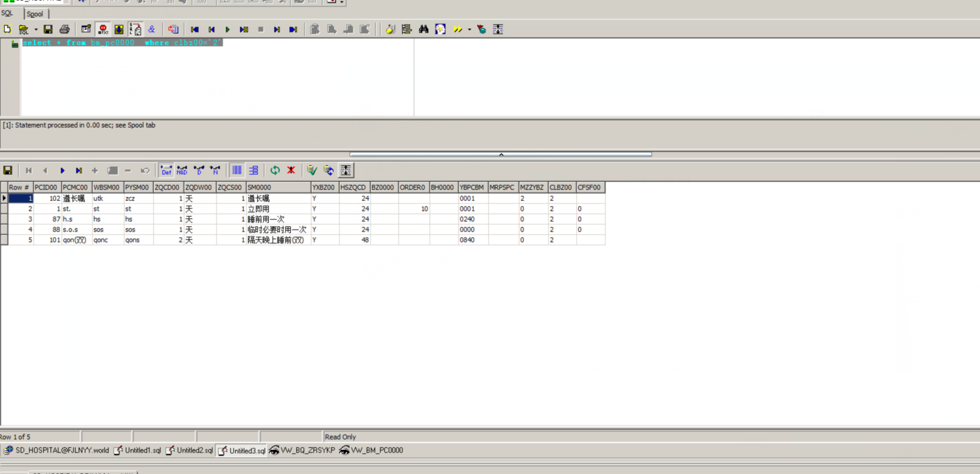Switch to Untitled2.sql tab
The width and height of the screenshot is (980, 474).
[x=189, y=451]
